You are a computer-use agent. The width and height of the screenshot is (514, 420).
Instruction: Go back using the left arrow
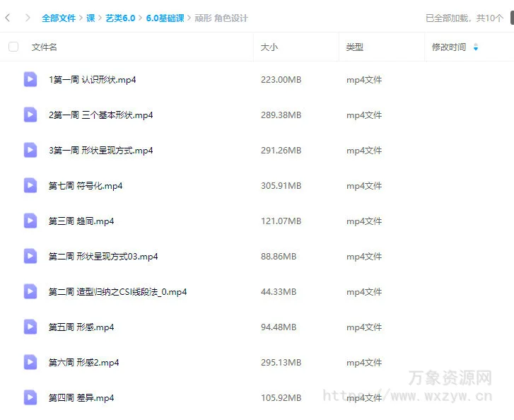click(x=8, y=18)
